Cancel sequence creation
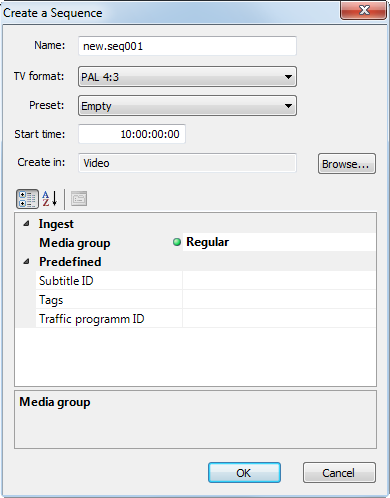The height and width of the screenshot is (498, 390). coord(339,473)
